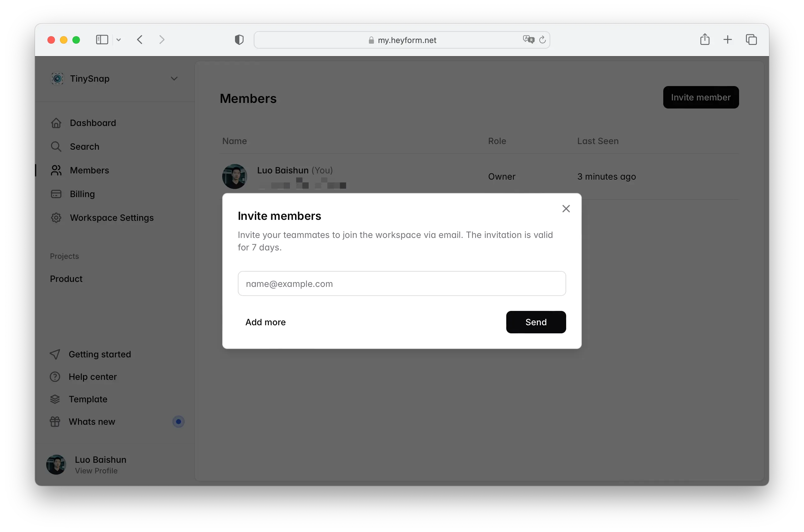Click Add more to invite another email

point(265,322)
